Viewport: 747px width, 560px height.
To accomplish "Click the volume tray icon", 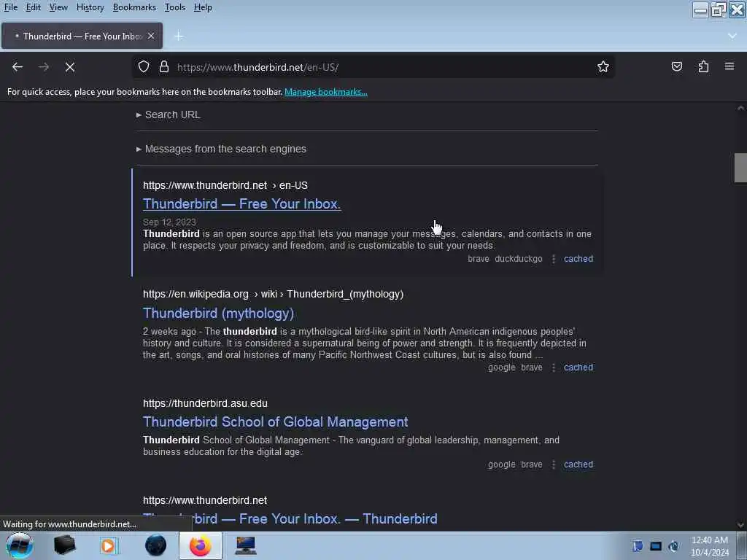I will point(673,546).
